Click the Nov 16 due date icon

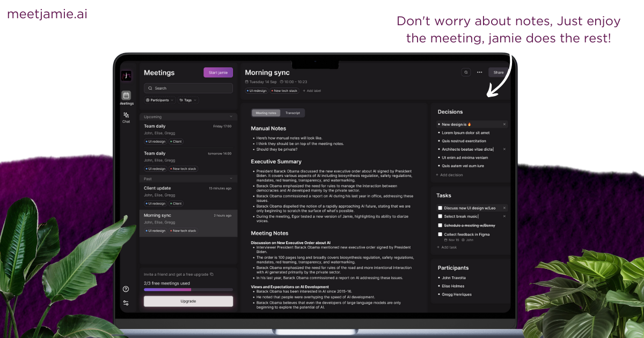tap(445, 240)
